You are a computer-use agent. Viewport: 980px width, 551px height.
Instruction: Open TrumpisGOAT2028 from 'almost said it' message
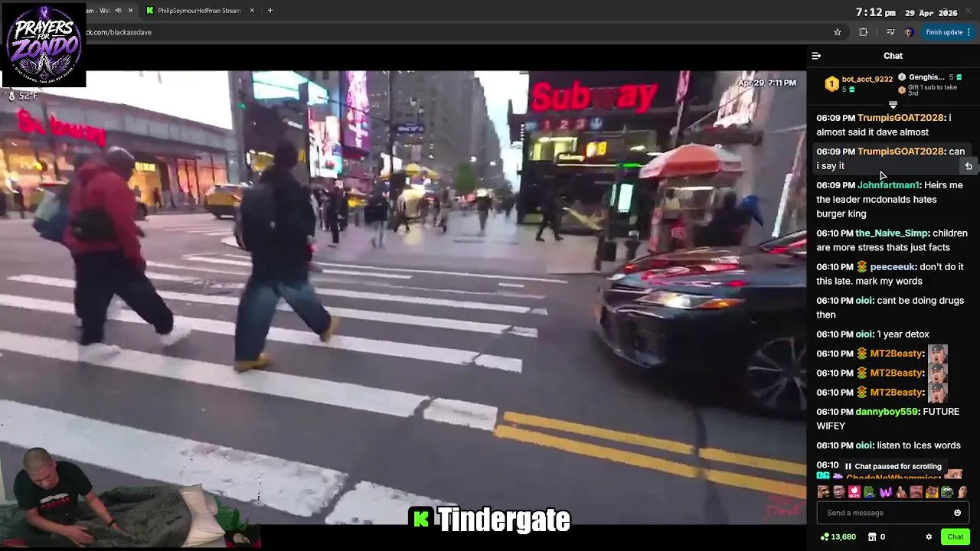[900, 118]
